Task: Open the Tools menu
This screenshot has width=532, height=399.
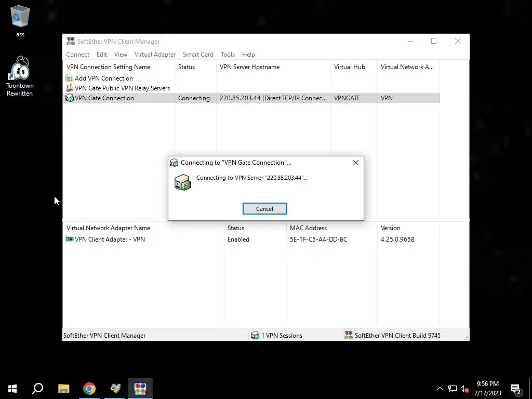Action: [228, 54]
